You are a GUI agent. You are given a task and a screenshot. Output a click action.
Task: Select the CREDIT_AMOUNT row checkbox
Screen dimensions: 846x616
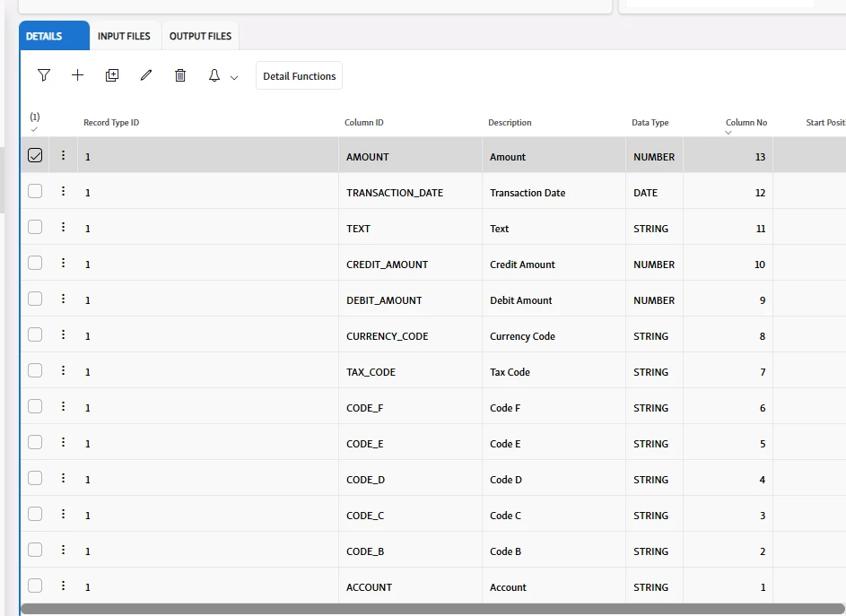click(35, 263)
